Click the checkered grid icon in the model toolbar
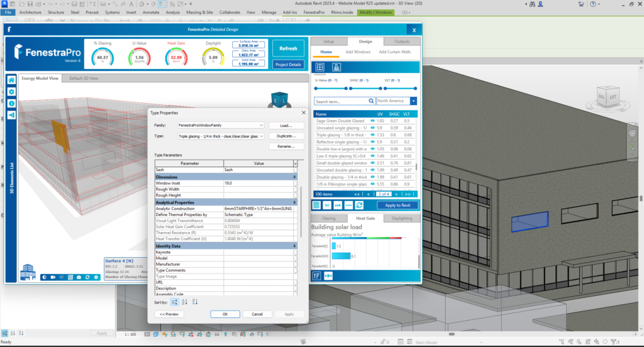The image size is (644, 347). tap(70, 277)
